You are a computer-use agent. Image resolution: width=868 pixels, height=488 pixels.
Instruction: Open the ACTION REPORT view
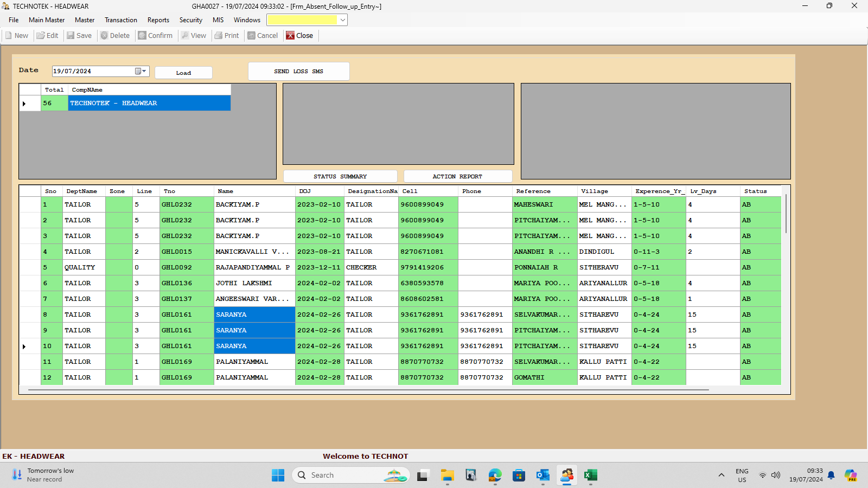tap(457, 177)
